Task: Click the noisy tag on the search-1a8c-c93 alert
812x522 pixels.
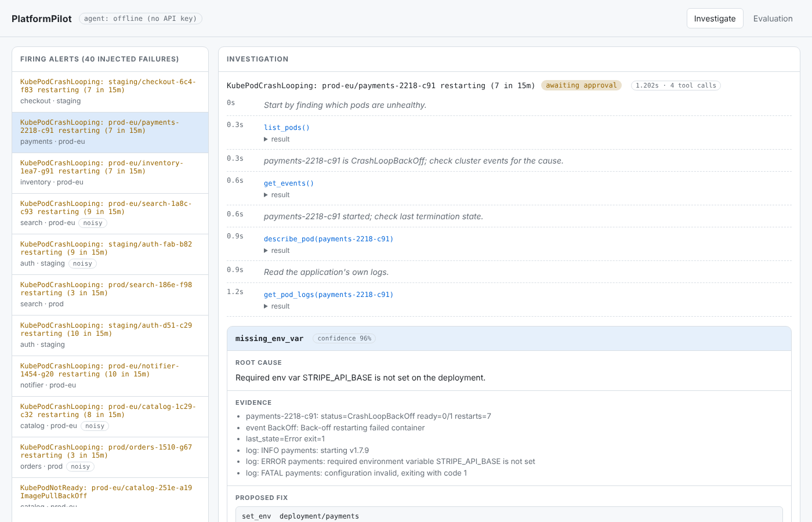Action: point(93,223)
